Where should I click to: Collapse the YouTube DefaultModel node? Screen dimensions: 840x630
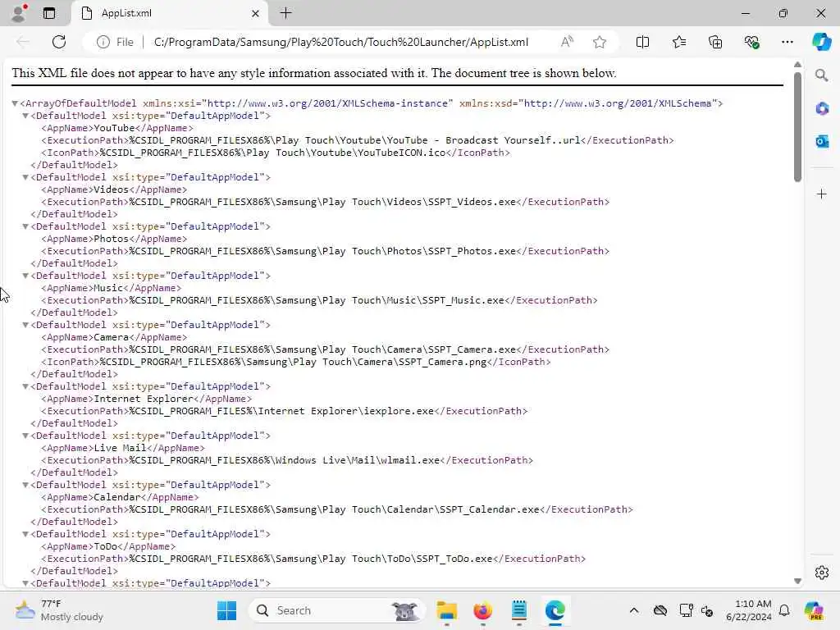click(x=25, y=116)
